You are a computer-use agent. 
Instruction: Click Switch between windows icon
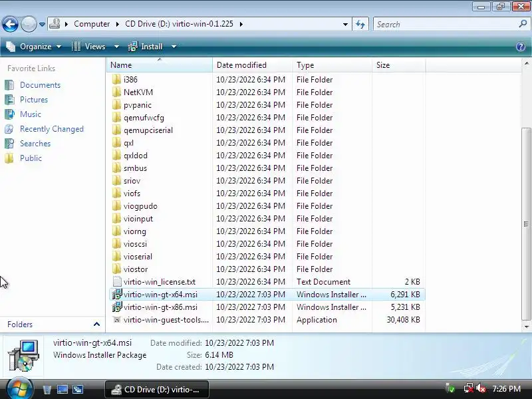[78, 390]
